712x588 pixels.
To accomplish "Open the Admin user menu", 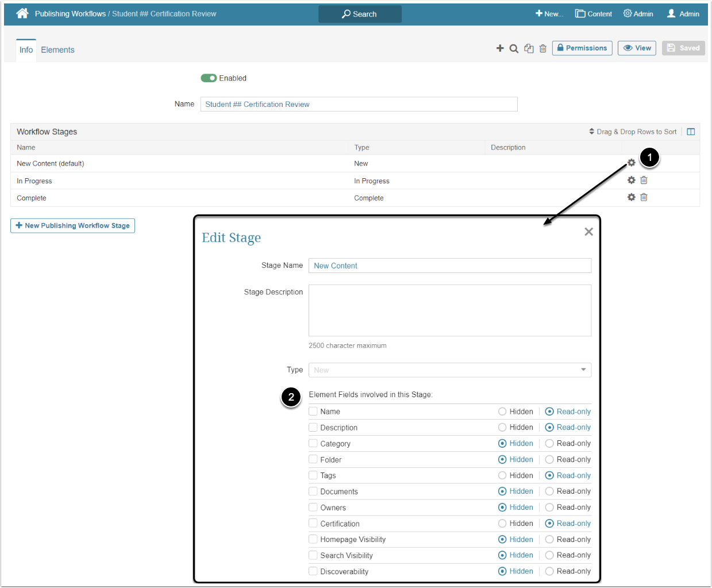I will (683, 14).
